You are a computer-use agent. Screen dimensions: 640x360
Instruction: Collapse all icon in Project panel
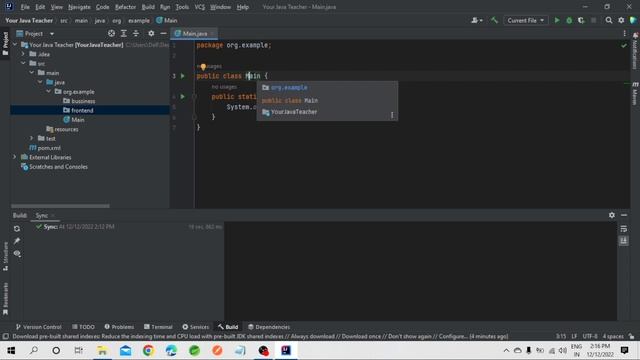pyautogui.click(x=136, y=33)
